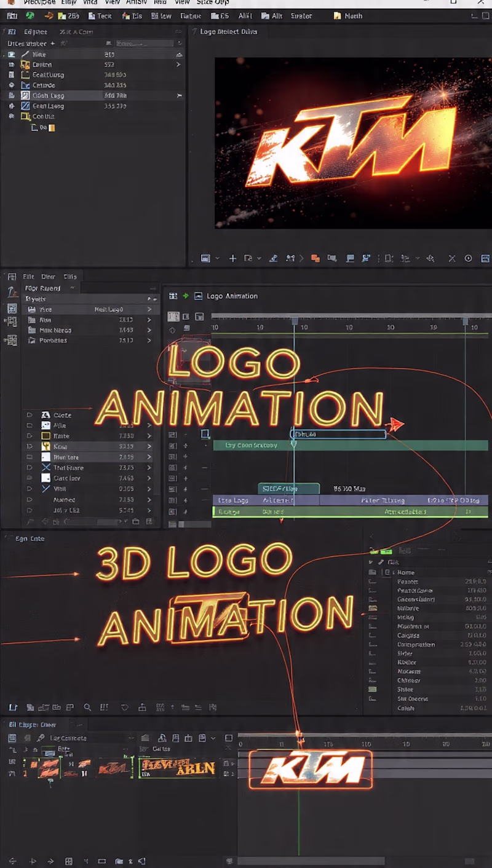Expand the row valued 7.3.75 in the list

(x=149, y=467)
